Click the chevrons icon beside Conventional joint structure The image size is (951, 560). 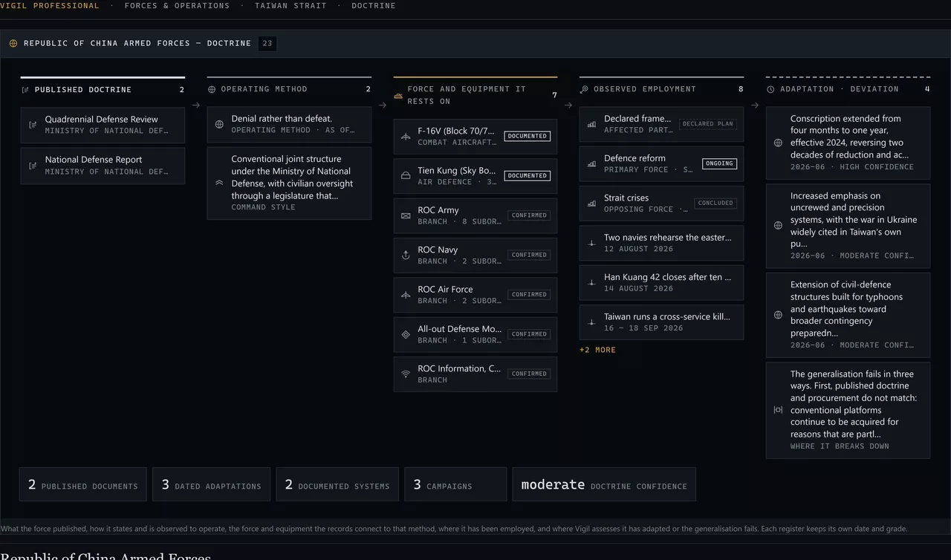tap(219, 183)
